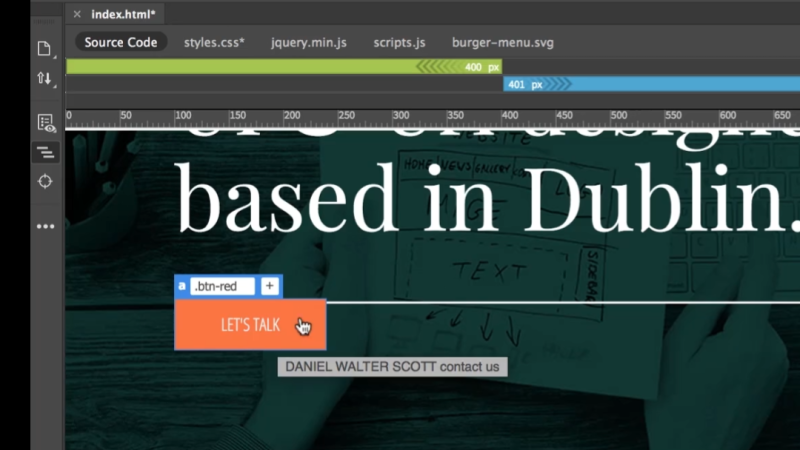Open the scripts.js related file
This screenshot has height=450, width=800.
coord(399,42)
